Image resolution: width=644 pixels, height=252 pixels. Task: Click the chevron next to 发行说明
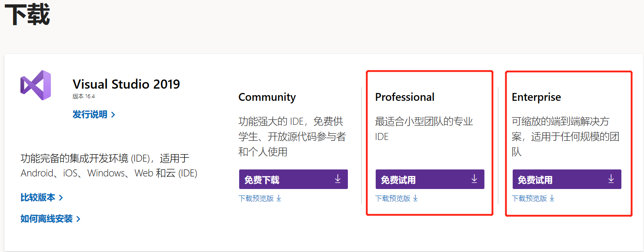tap(113, 115)
